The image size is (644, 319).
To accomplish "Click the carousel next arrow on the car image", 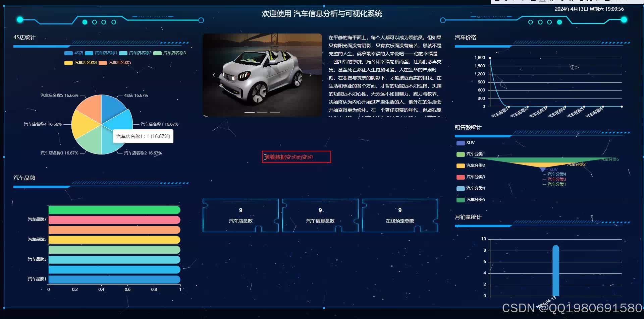I will click(311, 74).
